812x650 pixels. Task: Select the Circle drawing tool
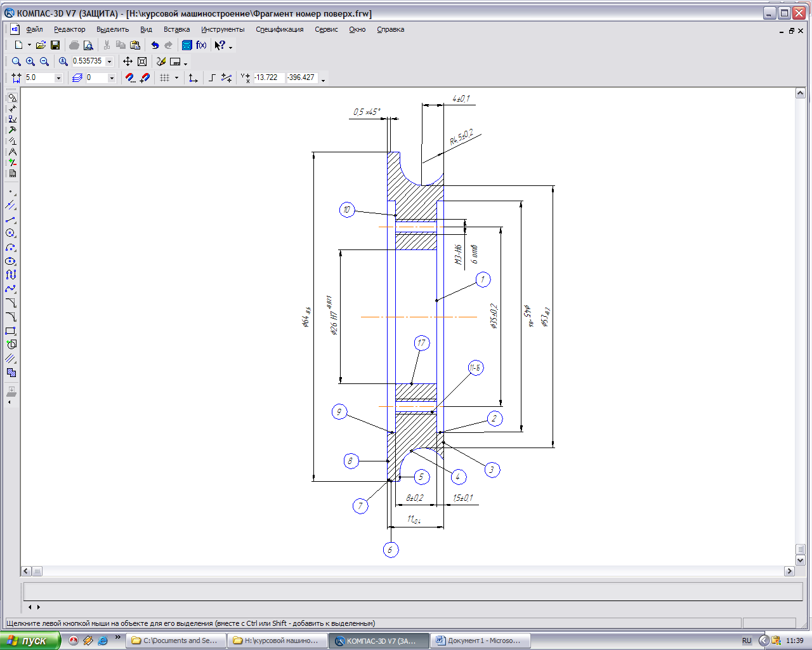click(11, 234)
